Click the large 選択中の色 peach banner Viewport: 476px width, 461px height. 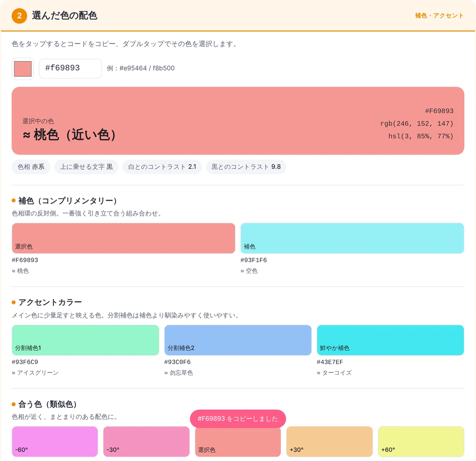coord(238,121)
